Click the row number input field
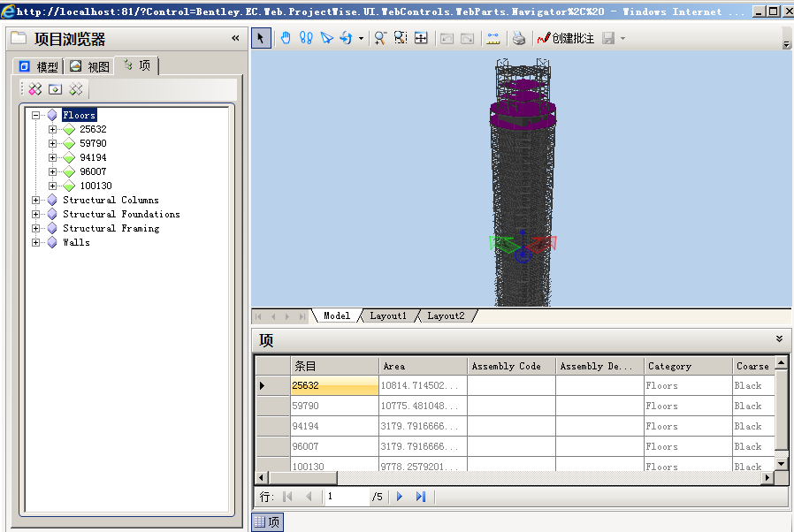Viewport: 794px width, 532px height. pyautogui.click(x=346, y=497)
